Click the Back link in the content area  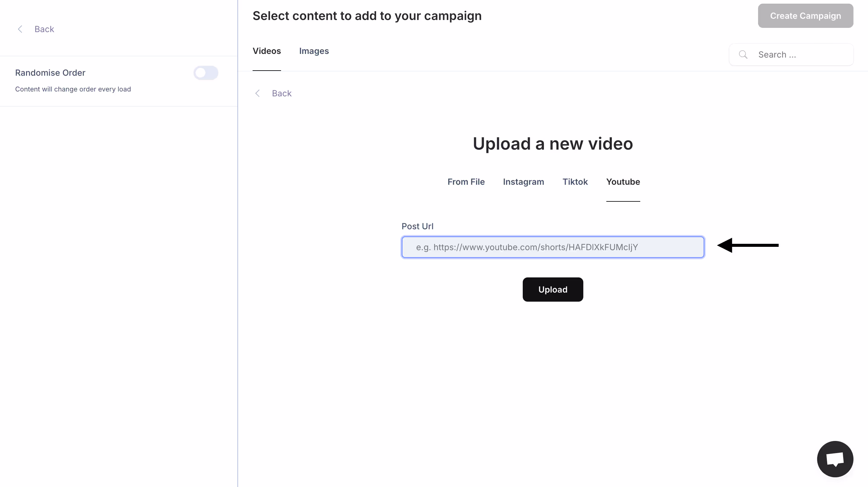coord(282,93)
